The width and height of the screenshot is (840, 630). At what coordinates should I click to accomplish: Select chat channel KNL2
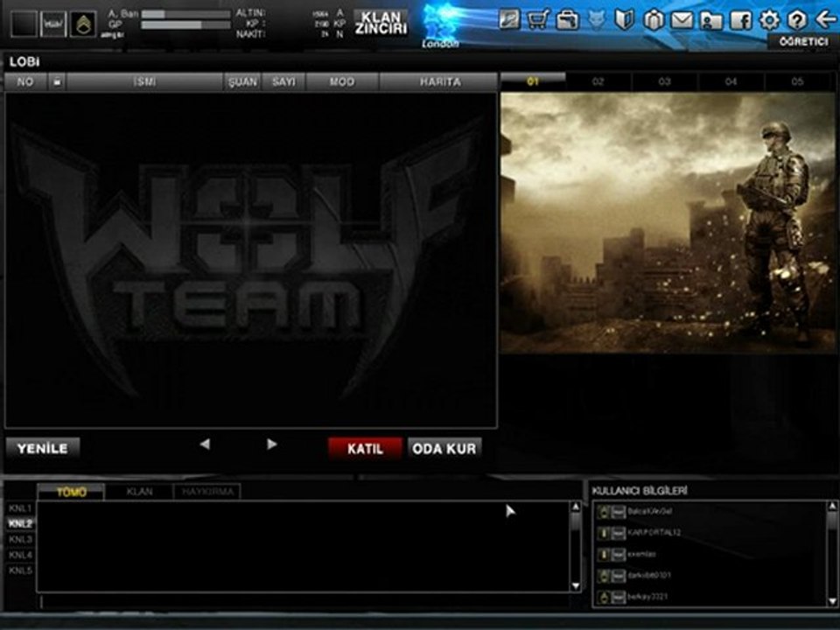(20, 523)
